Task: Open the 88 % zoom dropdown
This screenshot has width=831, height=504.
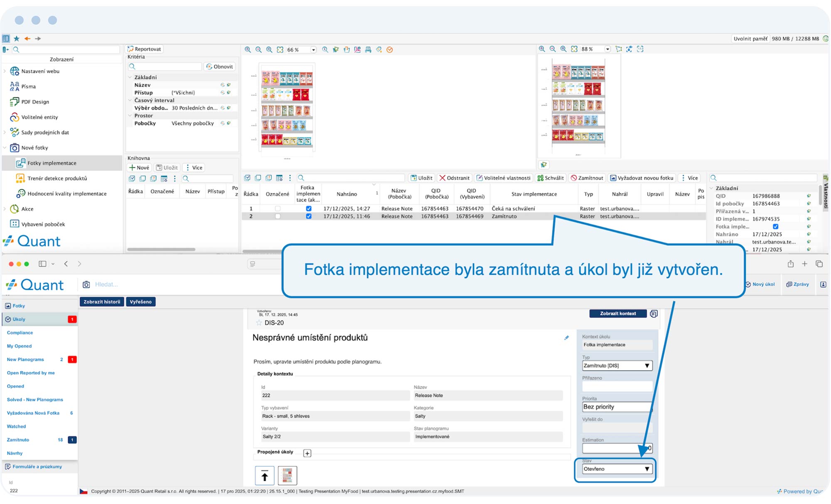Action: coord(608,49)
